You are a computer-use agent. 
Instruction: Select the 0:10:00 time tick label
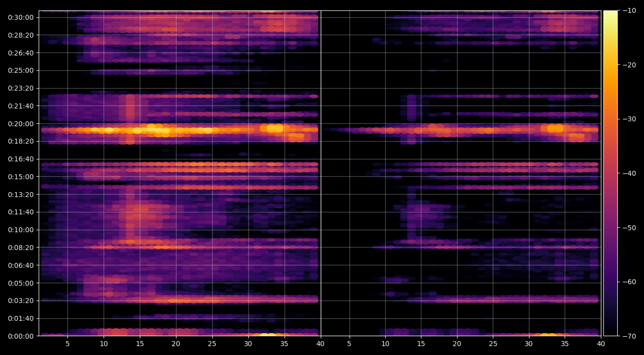(20, 230)
